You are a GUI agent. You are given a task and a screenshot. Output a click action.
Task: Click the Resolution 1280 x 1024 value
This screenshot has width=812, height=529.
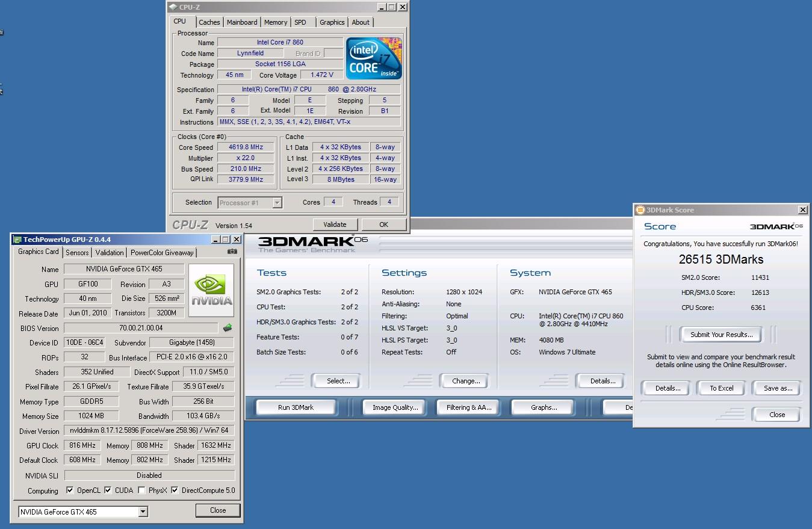click(x=464, y=292)
